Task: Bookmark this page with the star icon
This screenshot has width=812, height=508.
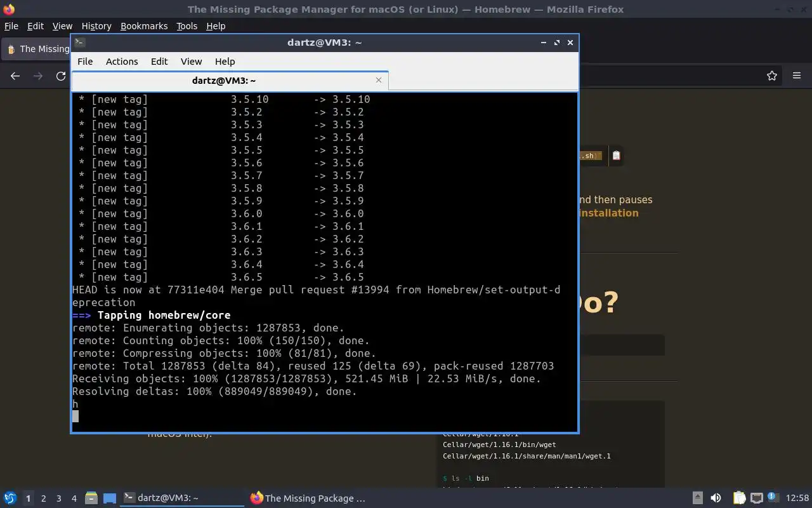Action: pyautogui.click(x=772, y=76)
